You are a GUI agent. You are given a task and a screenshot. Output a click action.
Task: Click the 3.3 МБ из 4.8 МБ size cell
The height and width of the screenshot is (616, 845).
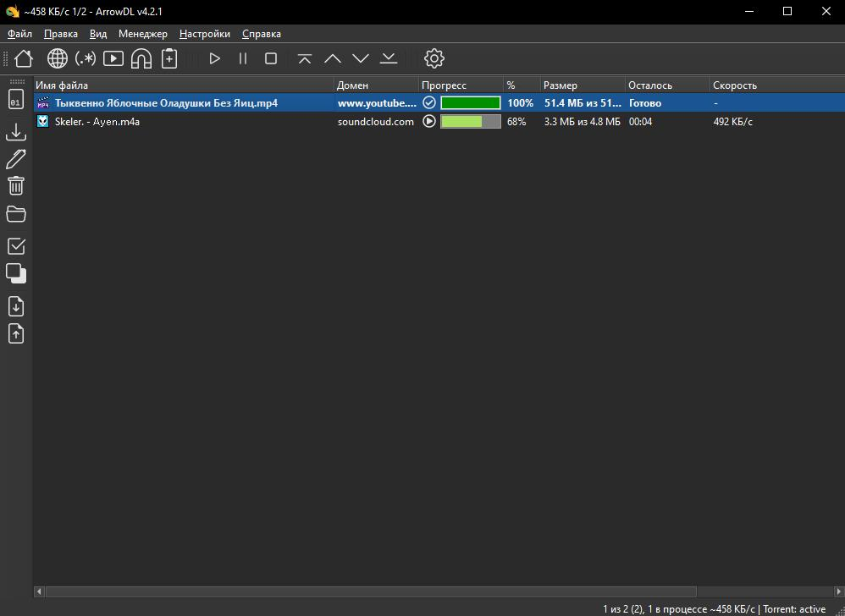[582, 121]
